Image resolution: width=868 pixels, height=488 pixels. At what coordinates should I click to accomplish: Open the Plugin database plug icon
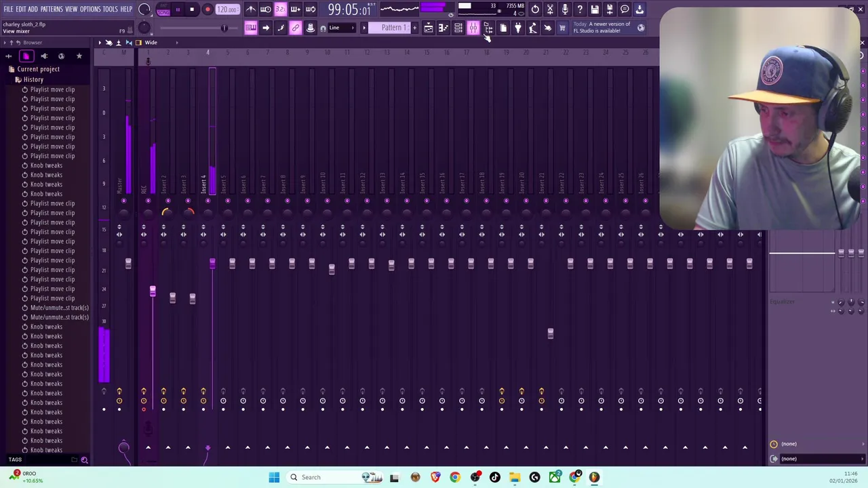point(518,28)
